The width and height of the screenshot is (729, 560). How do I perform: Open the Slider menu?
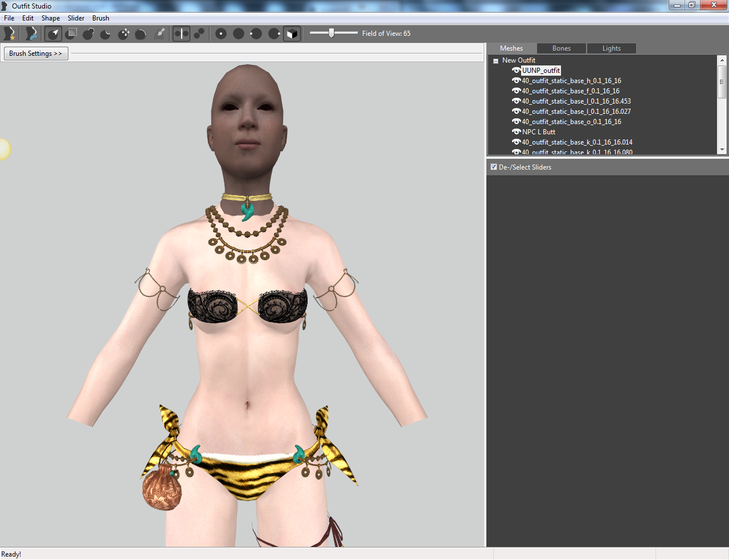(x=76, y=18)
